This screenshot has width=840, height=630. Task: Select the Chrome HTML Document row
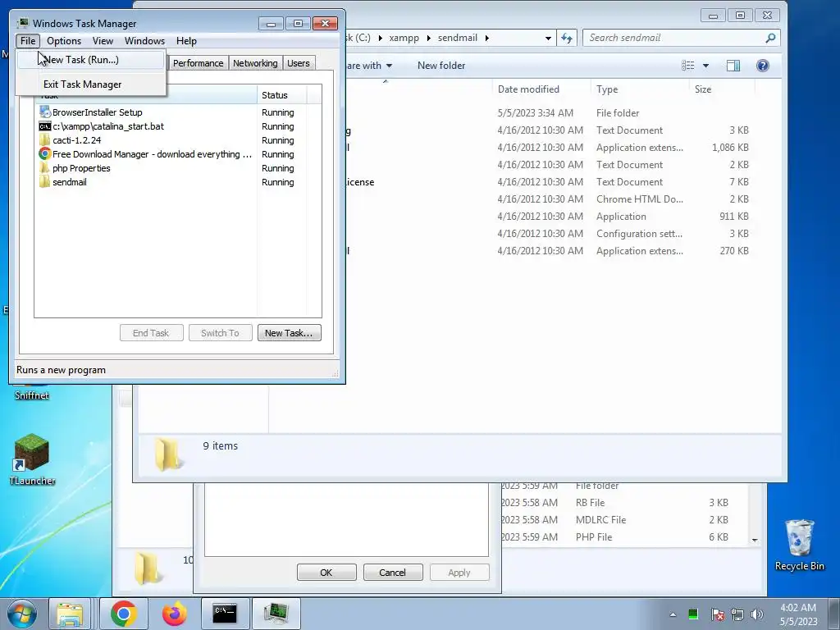point(550,199)
